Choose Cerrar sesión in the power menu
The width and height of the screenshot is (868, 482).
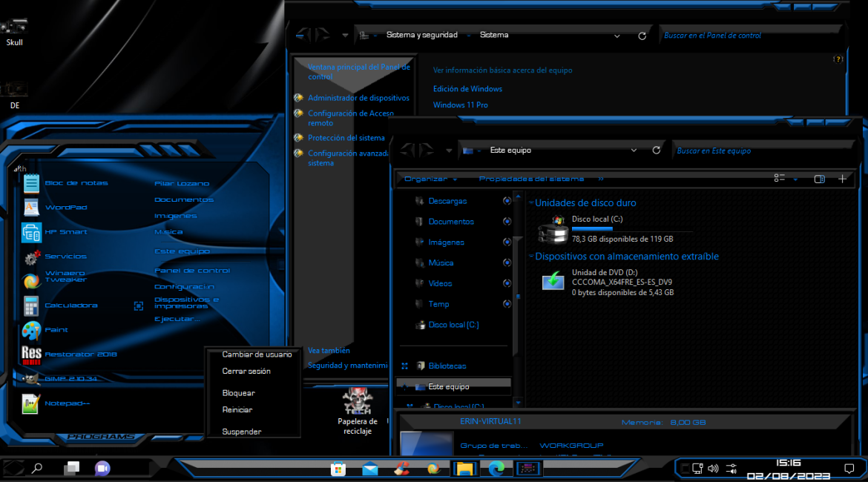click(246, 372)
